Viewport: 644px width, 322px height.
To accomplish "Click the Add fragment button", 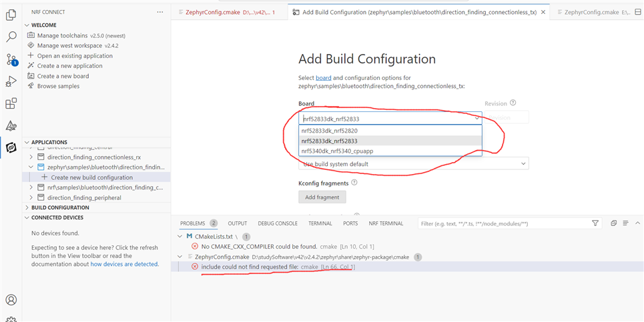I will (322, 197).
